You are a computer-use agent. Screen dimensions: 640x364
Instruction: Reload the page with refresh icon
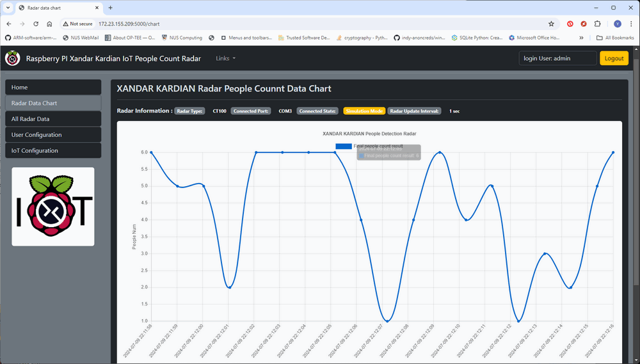point(36,24)
